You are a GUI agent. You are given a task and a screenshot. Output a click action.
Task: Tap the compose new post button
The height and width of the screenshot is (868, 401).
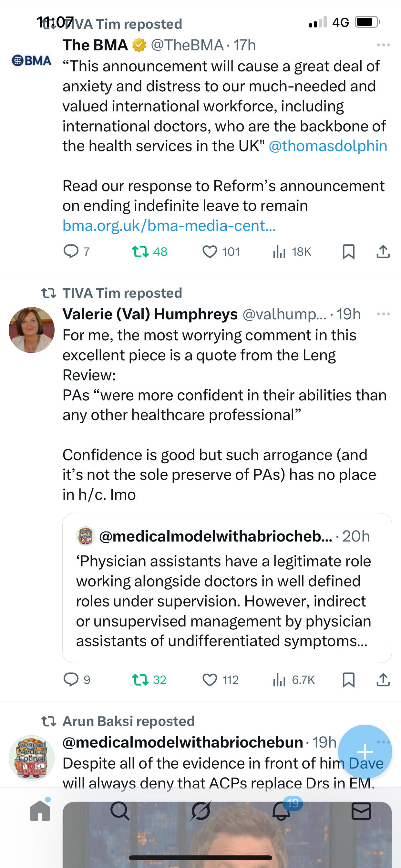click(x=365, y=752)
